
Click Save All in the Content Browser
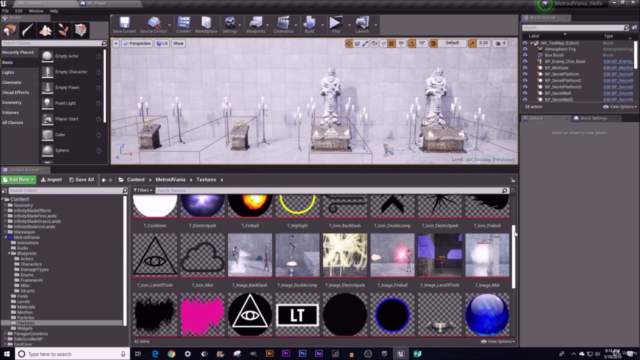[x=82, y=180]
